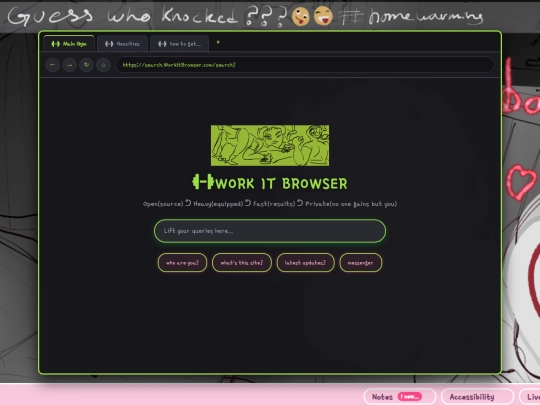540x405 pixels.
Task: Click the 'who are you?' suggestion button
Action: tap(182, 263)
